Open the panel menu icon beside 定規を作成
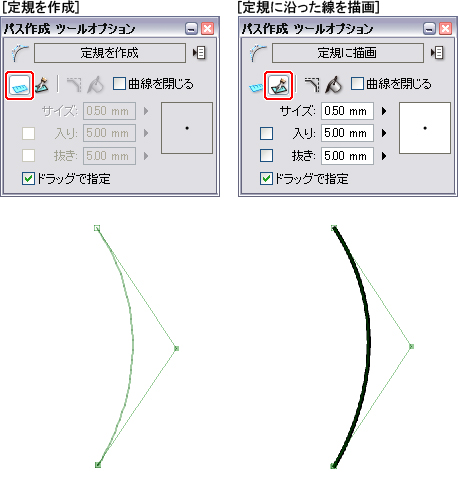Screen dimensions: 458x482 pyautogui.click(x=199, y=53)
